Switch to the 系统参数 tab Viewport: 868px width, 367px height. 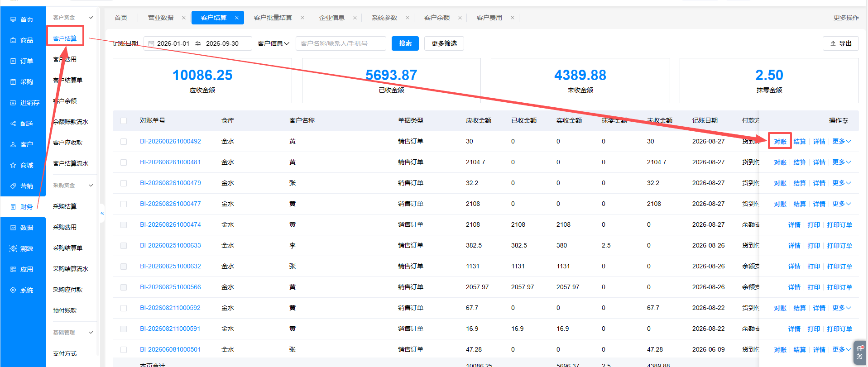384,18
